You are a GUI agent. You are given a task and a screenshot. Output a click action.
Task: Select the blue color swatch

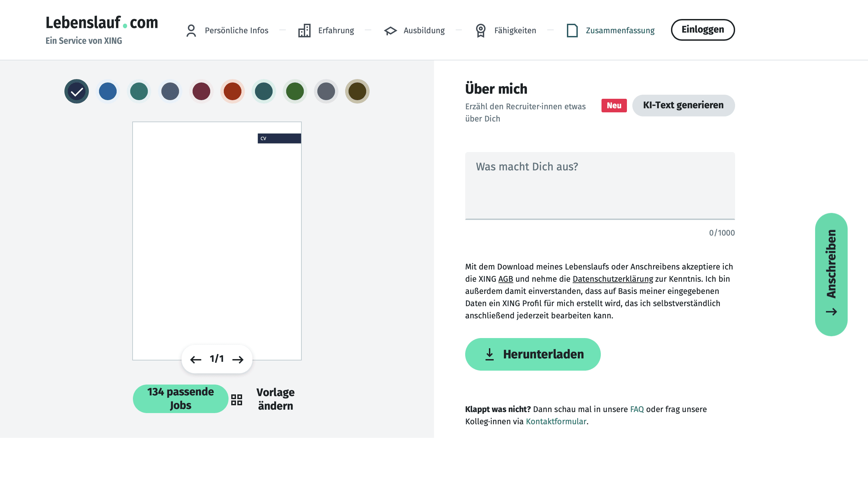[x=107, y=91]
